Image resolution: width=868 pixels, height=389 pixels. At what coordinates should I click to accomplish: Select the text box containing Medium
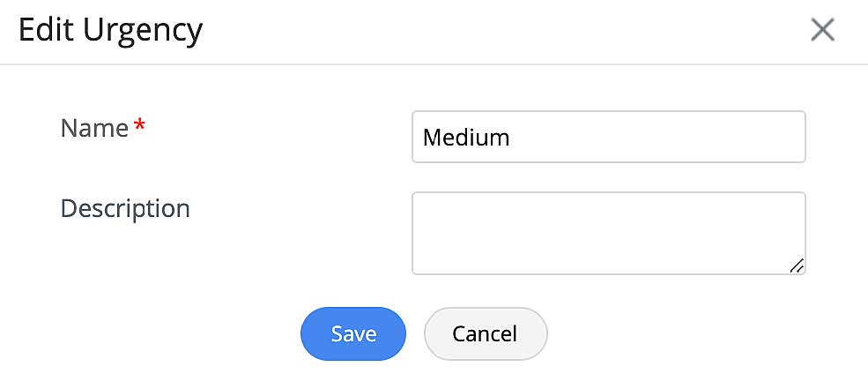click(608, 137)
